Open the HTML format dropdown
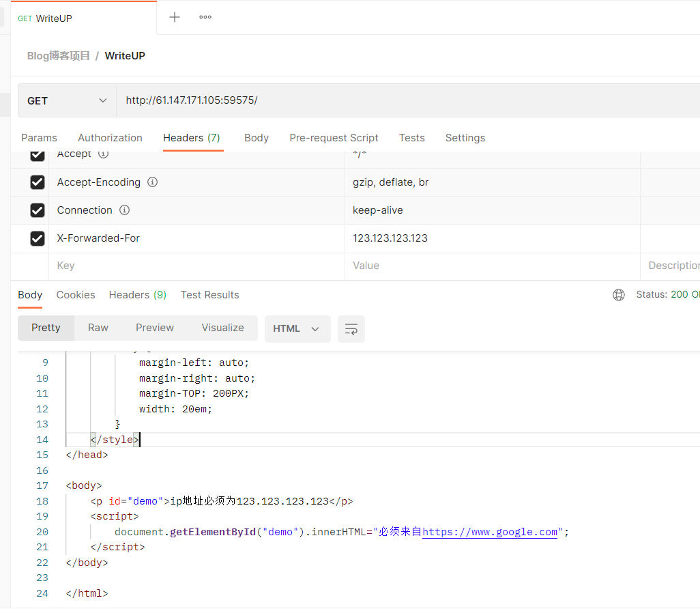This screenshot has width=700, height=609. pos(297,329)
